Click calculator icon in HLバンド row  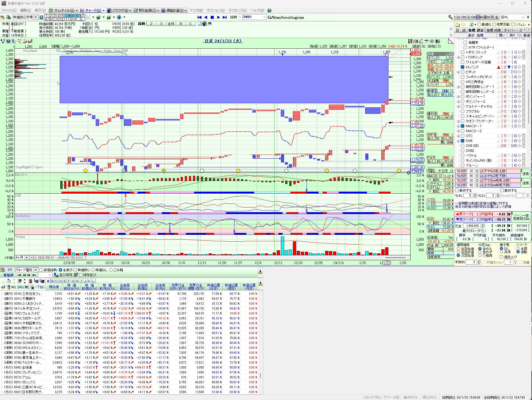pos(524,67)
